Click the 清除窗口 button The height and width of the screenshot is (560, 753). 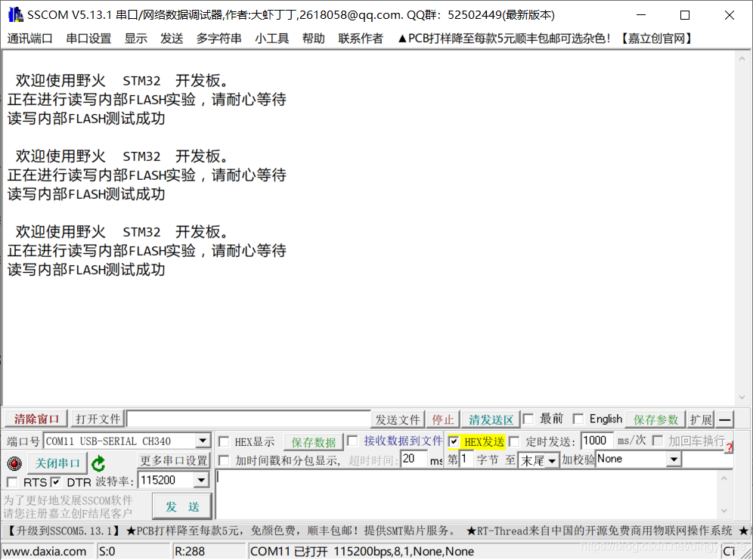[x=36, y=419]
